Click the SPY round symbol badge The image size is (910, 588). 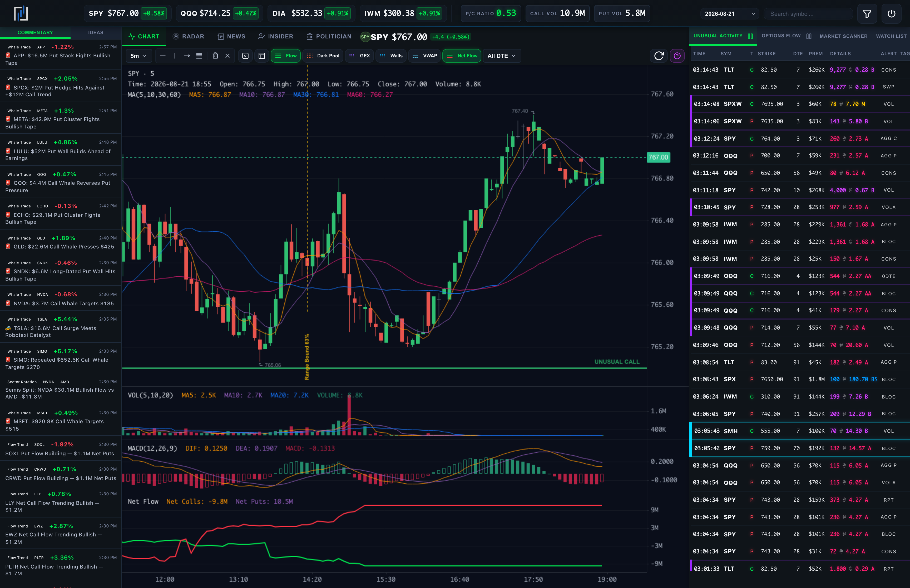pyautogui.click(x=365, y=37)
